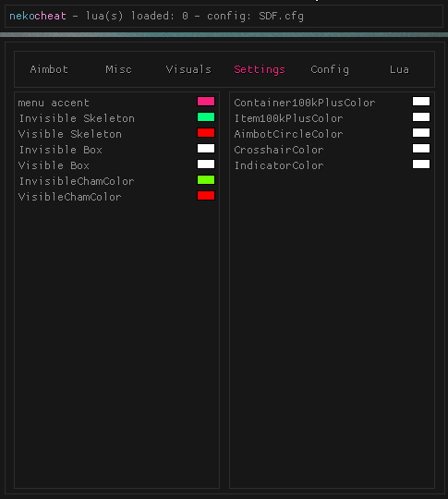448x499 pixels.
Task: Click the nekocheat title text
Action: [38, 16]
